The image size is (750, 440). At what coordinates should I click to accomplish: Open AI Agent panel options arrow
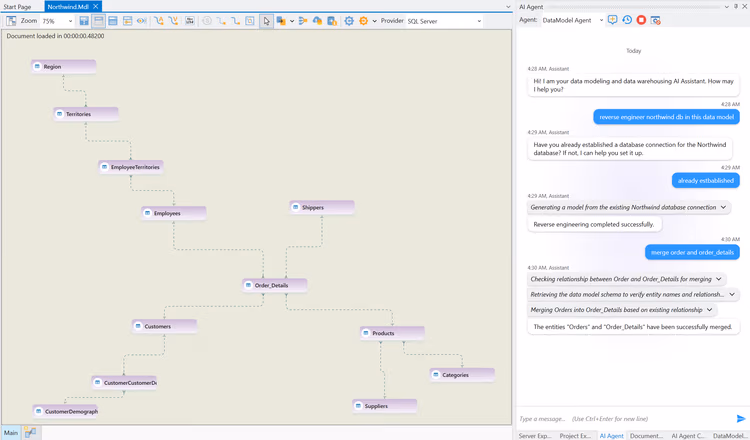point(727,7)
